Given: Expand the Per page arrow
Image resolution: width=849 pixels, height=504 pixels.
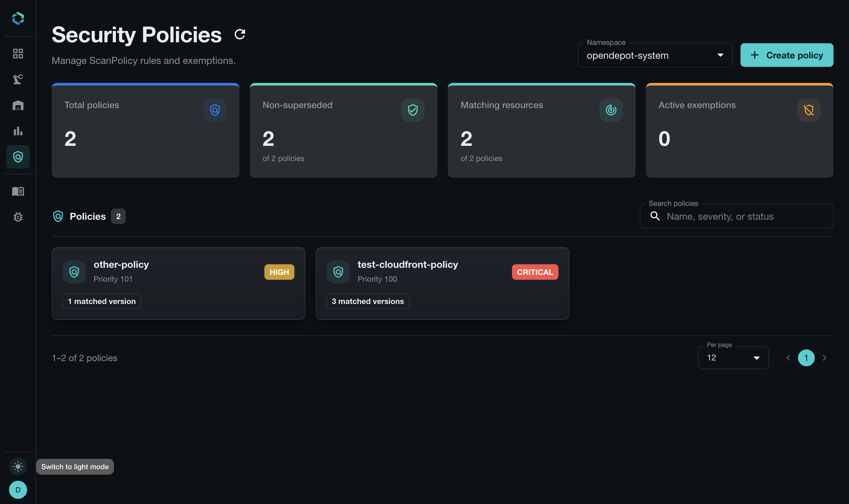Looking at the screenshot, I should (757, 358).
